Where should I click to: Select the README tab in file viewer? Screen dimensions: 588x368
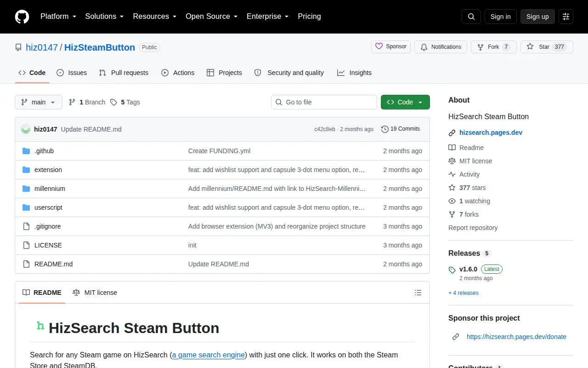pyautogui.click(x=42, y=293)
